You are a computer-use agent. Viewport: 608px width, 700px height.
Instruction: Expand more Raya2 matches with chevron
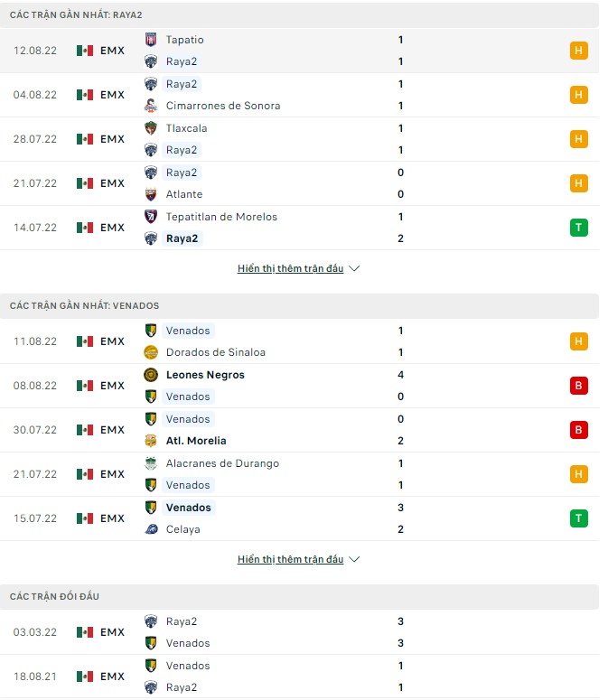[354, 269]
